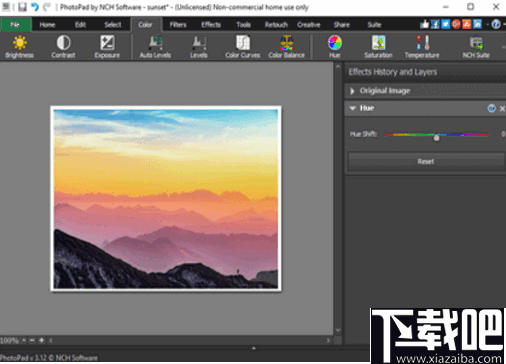Screen dimensions: 506x364
Task: Switch to the Tools tab
Action: (243, 25)
